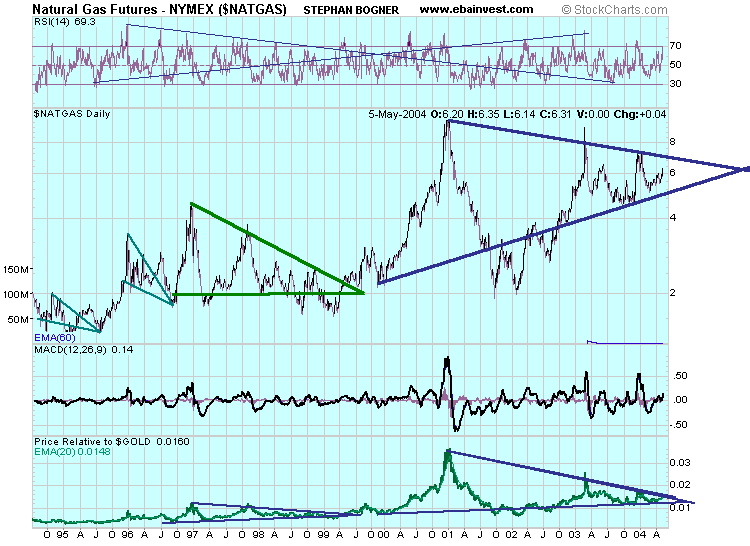Screen dimensions: 750x546
Task: Click the 'www.ebainvest.com' web address
Action: (476, 9)
